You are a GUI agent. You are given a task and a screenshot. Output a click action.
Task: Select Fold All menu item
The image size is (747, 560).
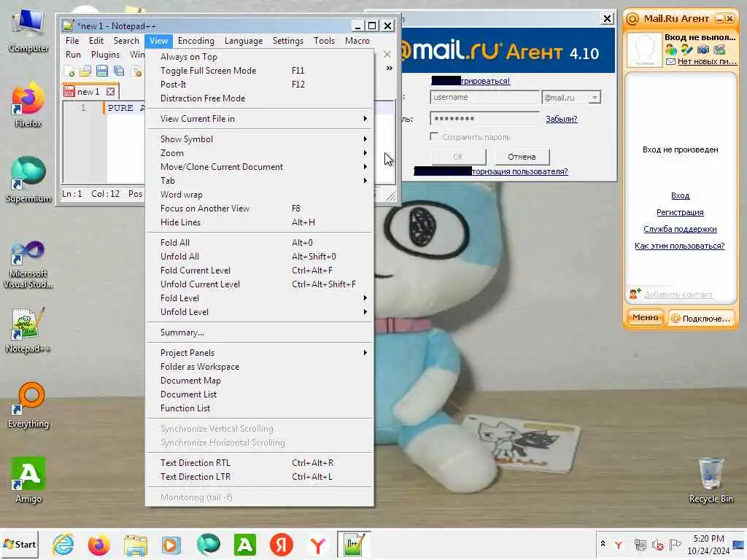tap(259, 242)
